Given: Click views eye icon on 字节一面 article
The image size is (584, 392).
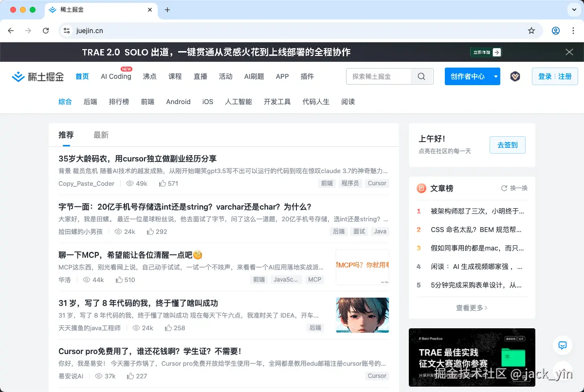Looking at the screenshot, I should (118, 232).
